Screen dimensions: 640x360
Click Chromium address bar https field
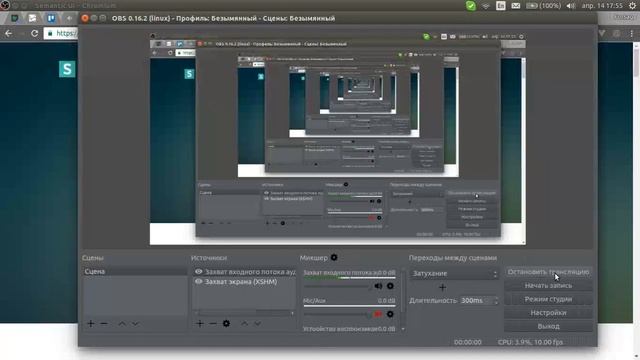click(x=61, y=33)
